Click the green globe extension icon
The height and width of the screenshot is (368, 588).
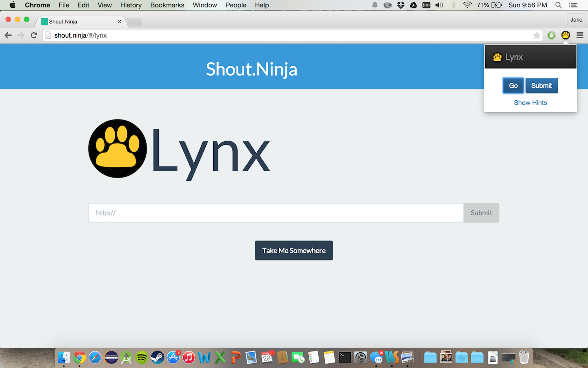tap(551, 35)
